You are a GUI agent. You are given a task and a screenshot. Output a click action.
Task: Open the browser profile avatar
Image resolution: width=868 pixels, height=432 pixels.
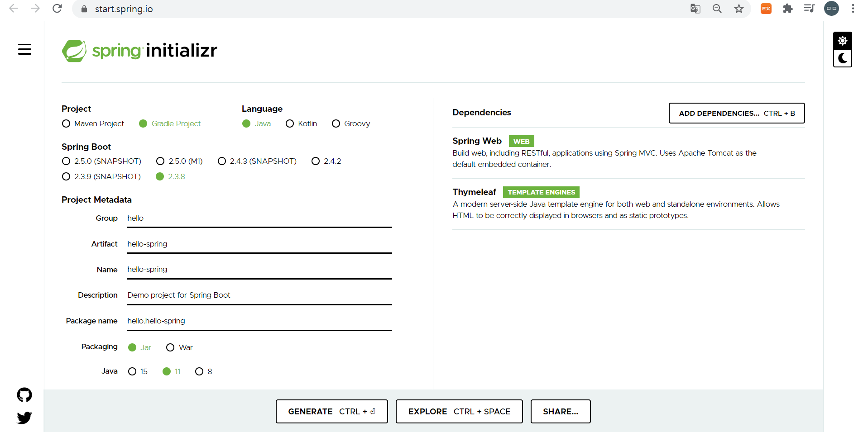[831, 9]
